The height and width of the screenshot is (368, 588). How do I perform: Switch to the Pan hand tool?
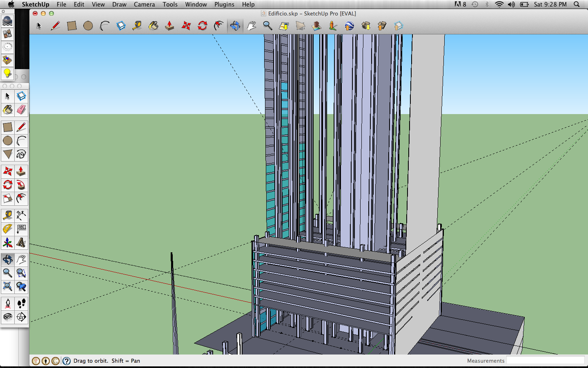[21, 259]
